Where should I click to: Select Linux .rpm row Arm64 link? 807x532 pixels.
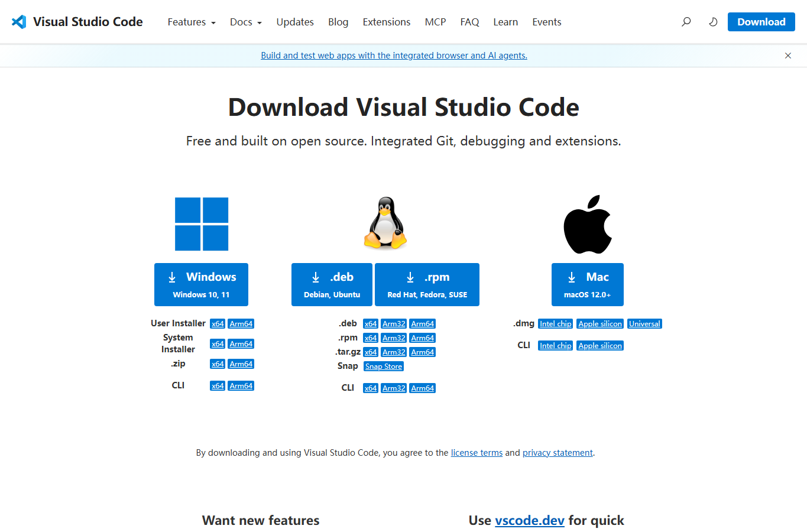click(423, 338)
